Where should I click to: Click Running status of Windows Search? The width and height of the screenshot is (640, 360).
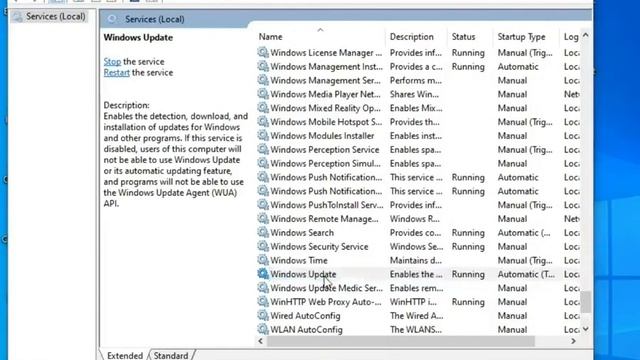coord(468,233)
